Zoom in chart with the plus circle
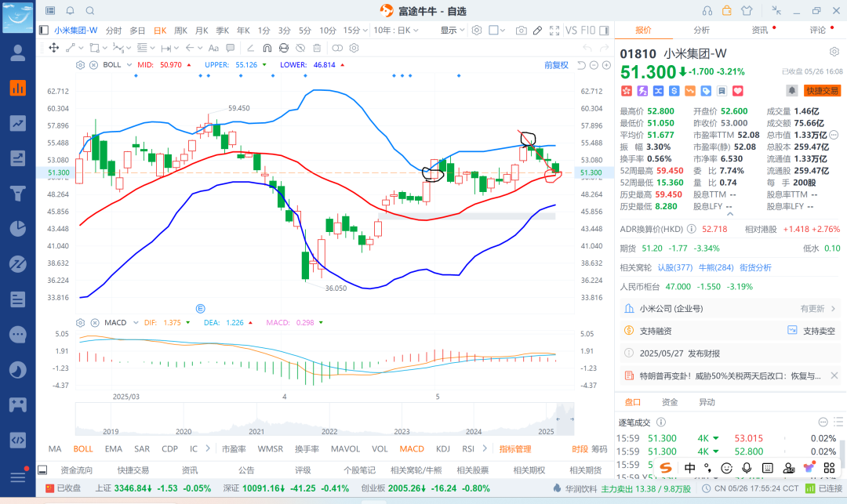 606,65
